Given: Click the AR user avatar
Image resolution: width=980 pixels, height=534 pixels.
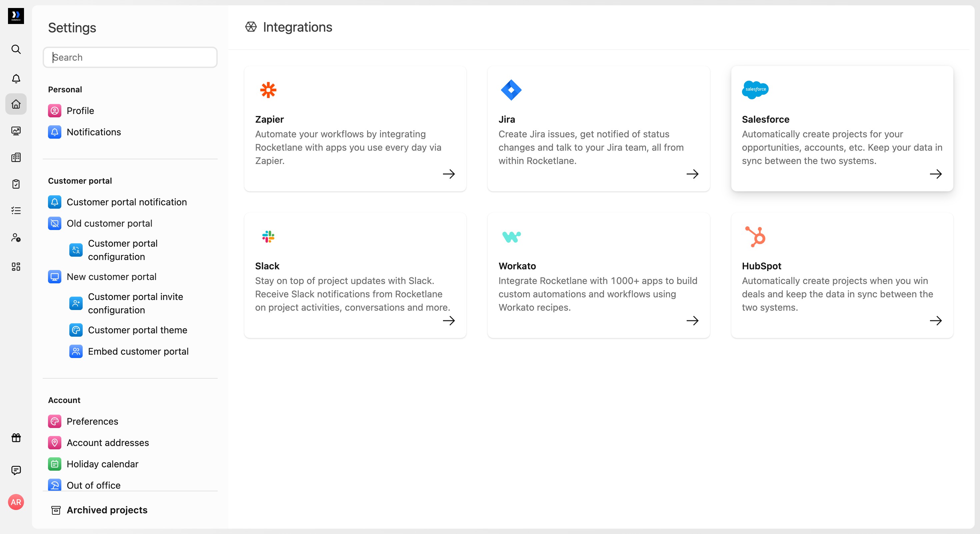Looking at the screenshot, I should [16, 502].
